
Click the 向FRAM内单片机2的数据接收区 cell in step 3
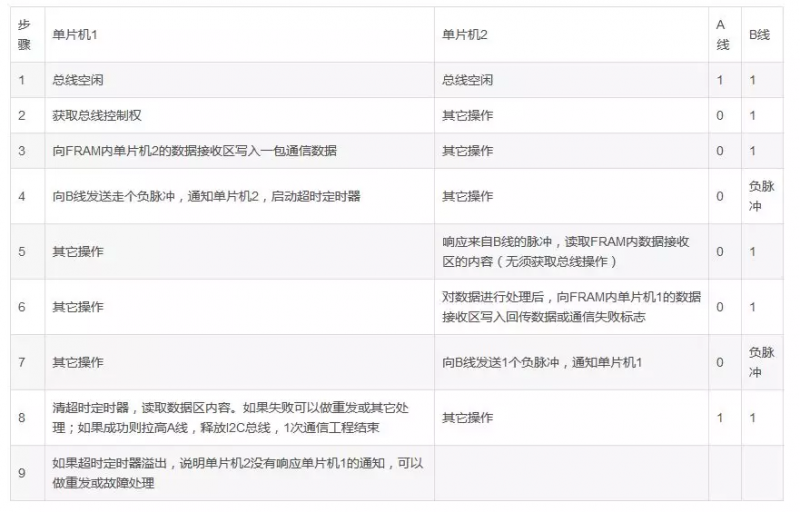(x=195, y=151)
